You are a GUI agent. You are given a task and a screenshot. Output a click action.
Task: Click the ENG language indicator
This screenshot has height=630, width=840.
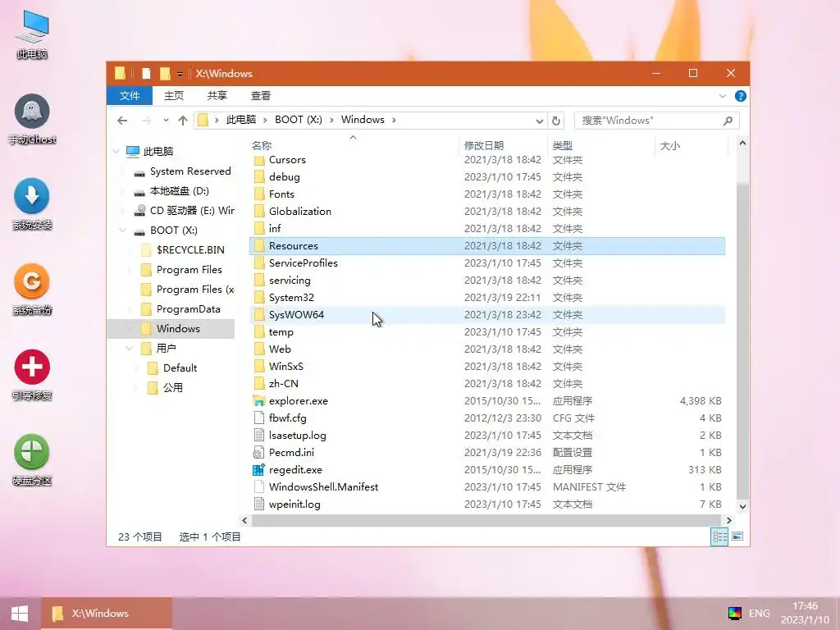tap(759, 614)
